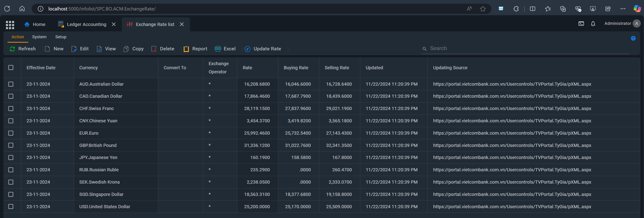This screenshot has width=644, height=218.
Task: Open the Setup ribbon tab
Action: coord(61,37)
